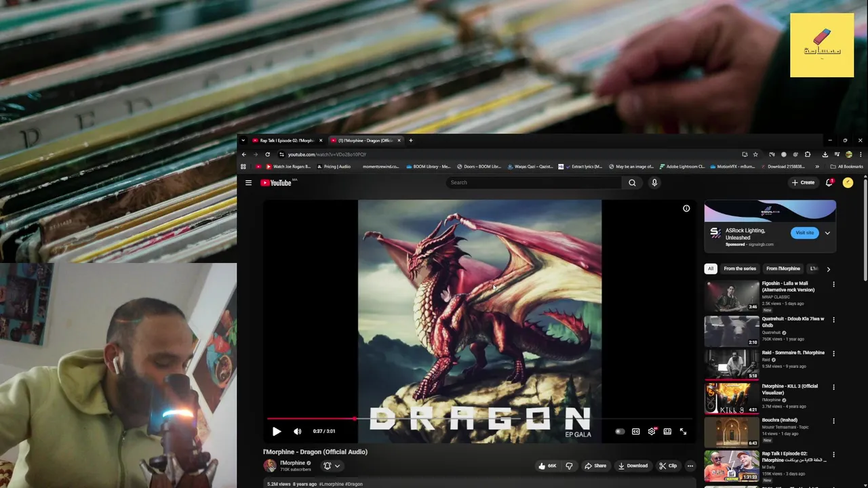Open a new browser tab
The height and width of the screenshot is (488, 868).
click(x=410, y=140)
